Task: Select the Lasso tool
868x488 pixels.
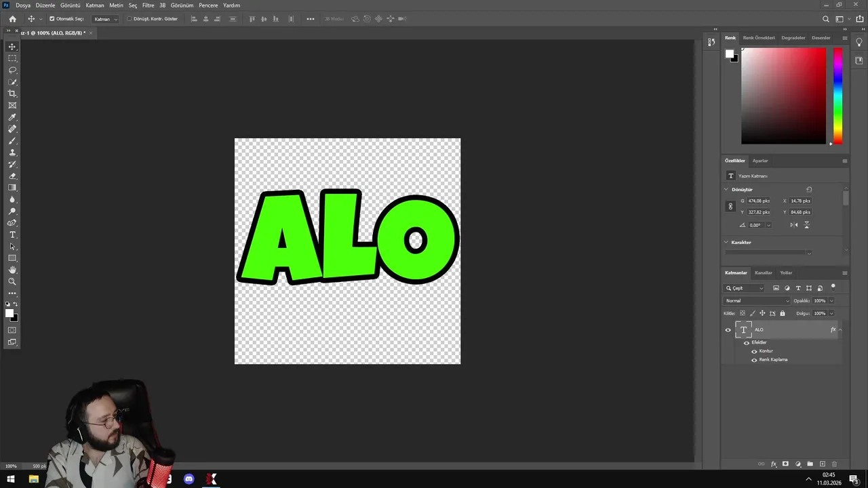Action: 12,70
